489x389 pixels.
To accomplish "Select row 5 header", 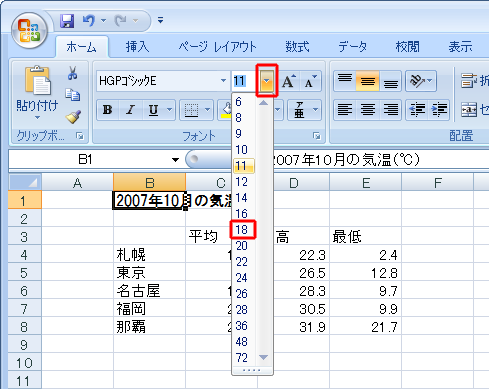I will (25, 273).
